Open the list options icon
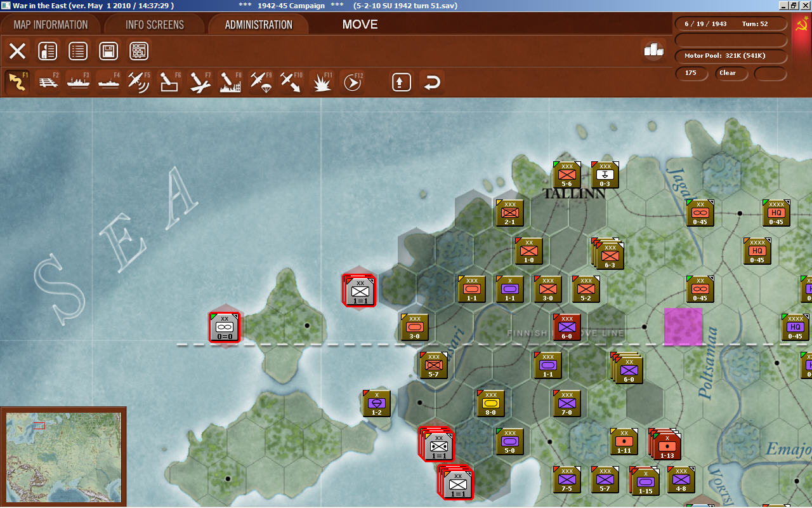This screenshot has width=812, height=508. (78, 51)
